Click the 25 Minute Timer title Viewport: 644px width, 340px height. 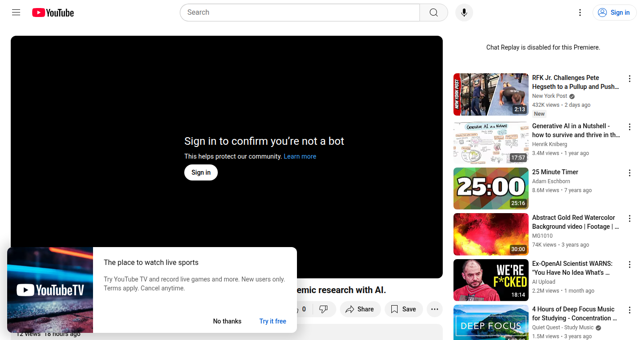555,172
